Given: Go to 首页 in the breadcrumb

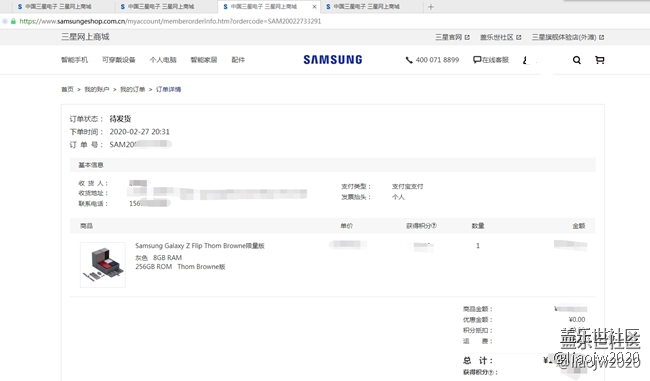Looking at the screenshot, I should pyautogui.click(x=67, y=89).
